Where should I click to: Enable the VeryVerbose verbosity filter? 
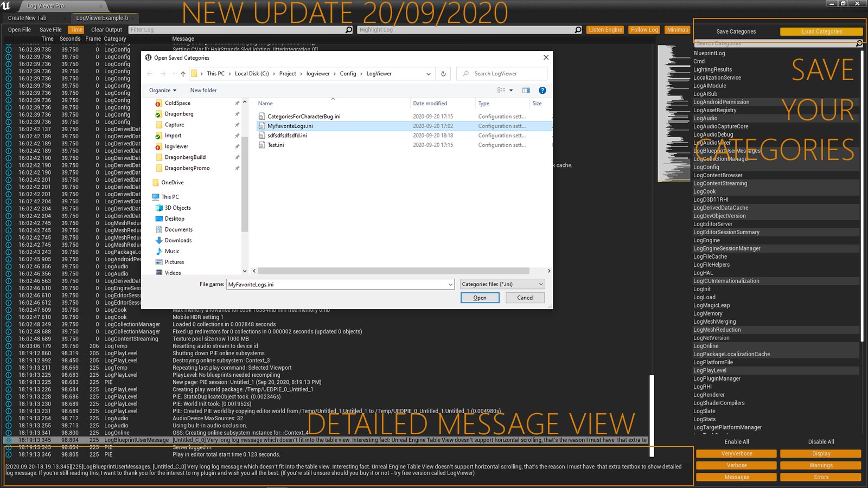pos(736,453)
